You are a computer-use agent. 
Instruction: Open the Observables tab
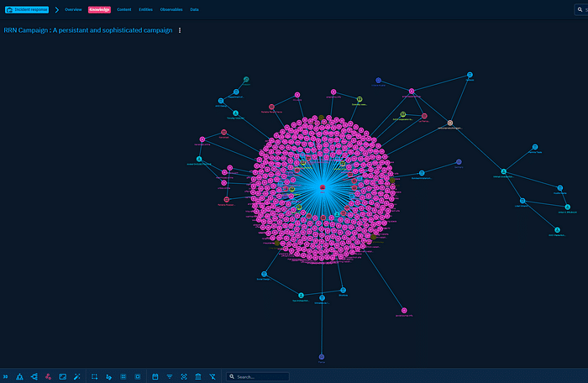[x=171, y=9]
